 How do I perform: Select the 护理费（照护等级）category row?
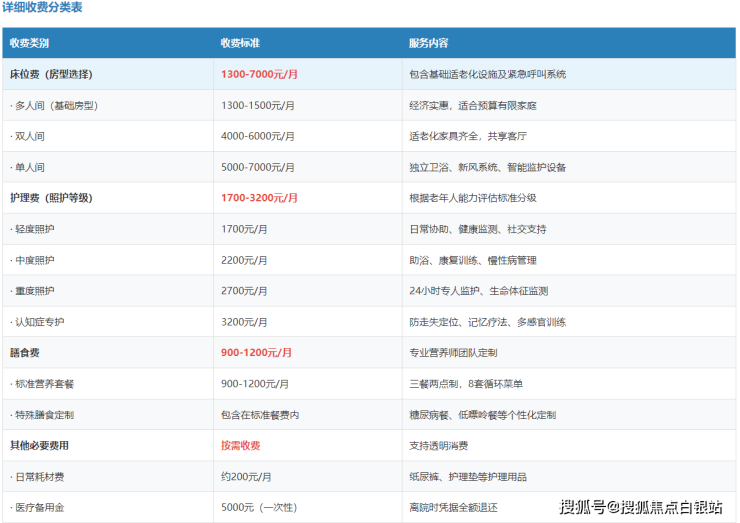369,198
